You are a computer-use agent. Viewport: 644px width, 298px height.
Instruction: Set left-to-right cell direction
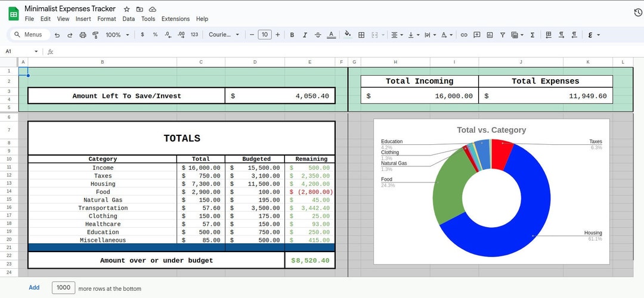coord(562,35)
